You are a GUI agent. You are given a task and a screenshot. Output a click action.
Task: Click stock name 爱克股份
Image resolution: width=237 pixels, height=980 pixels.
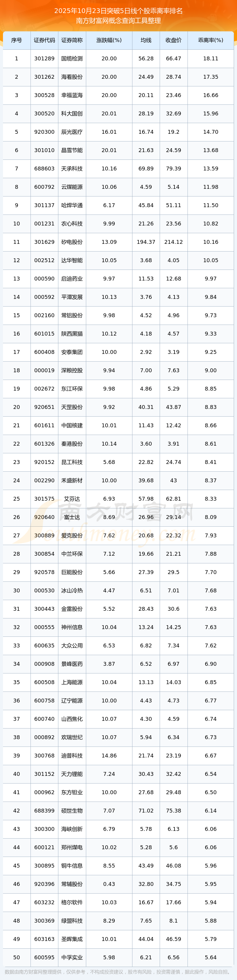coord(72,535)
